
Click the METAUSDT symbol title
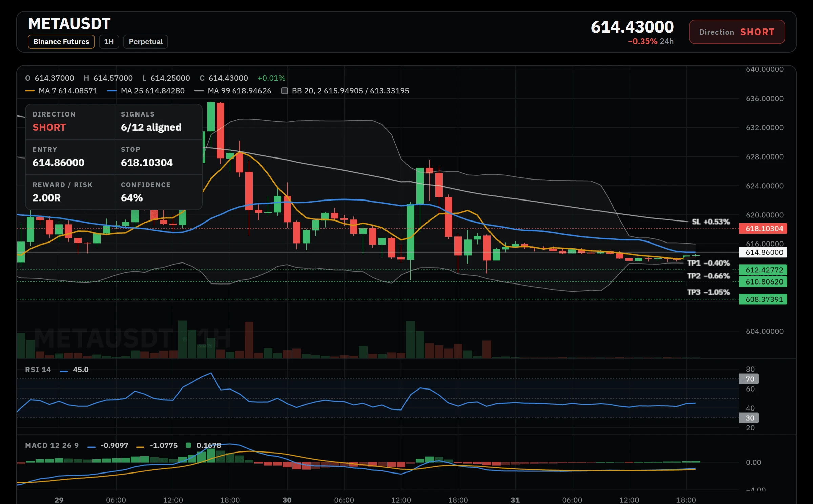pyautogui.click(x=69, y=24)
